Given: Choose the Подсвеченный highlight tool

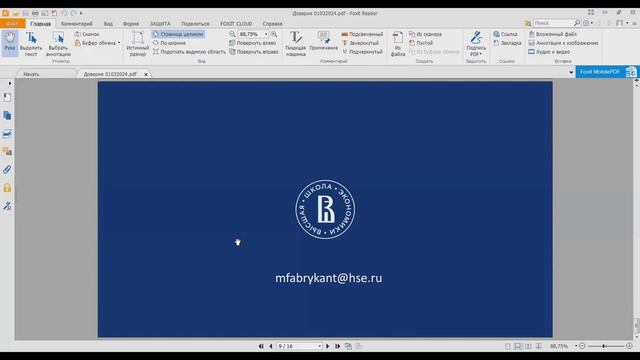Looking at the screenshot, I should pos(362,34).
